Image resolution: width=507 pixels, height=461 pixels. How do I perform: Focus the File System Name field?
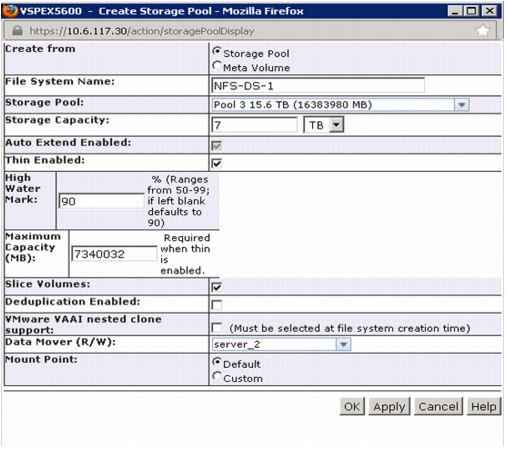(x=318, y=86)
